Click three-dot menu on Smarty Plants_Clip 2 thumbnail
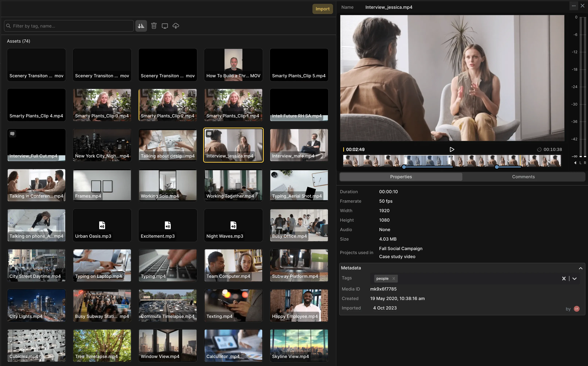The width and height of the screenshot is (588, 366). click(x=192, y=94)
